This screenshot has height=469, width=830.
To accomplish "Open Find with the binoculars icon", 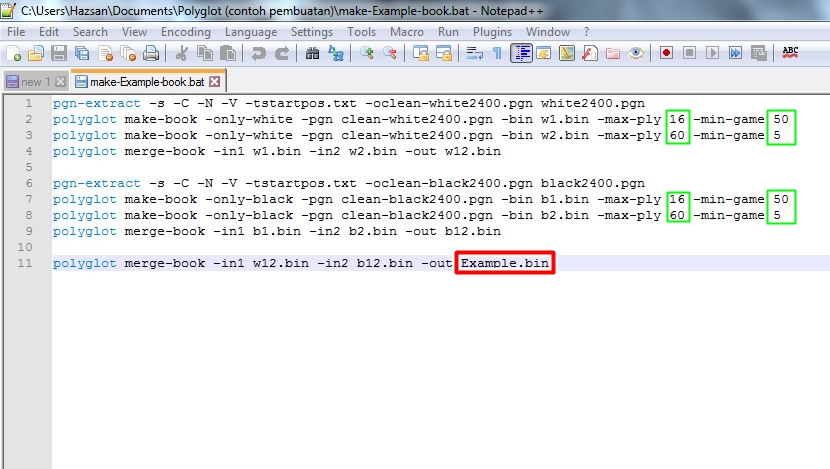I will [312, 53].
